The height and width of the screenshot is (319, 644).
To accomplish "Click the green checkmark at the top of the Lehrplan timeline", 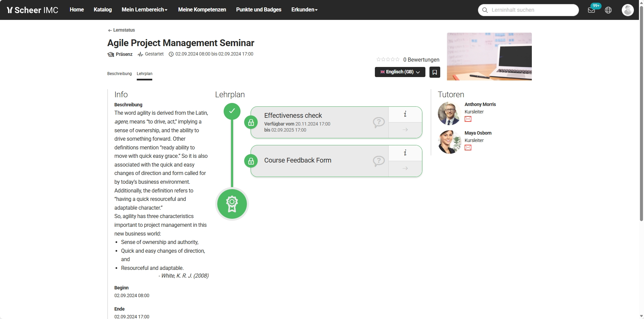I will 232,111.
